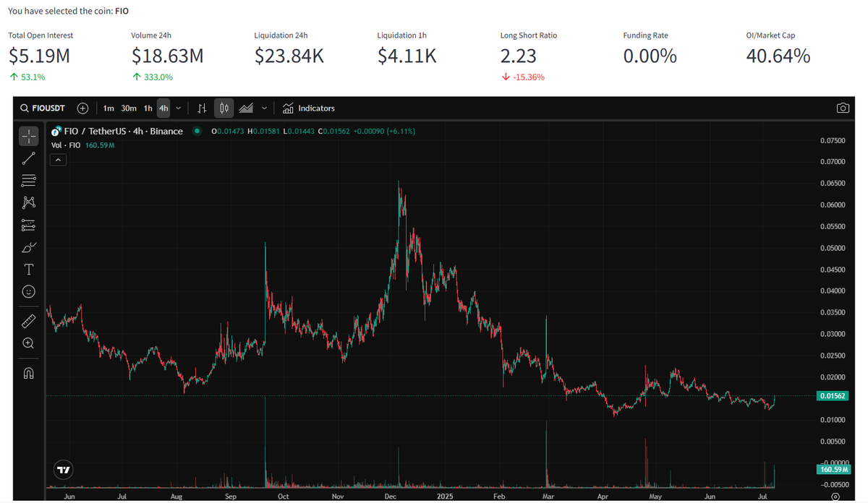The width and height of the screenshot is (868, 503).
Task: Toggle the magnet snap mode
Action: (28, 373)
